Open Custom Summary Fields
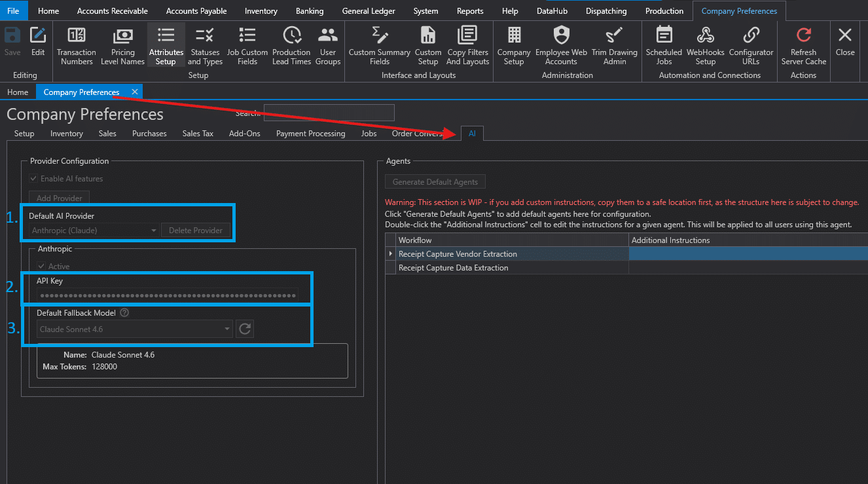Image resolution: width=868 pixels, height=484 pixels. click(380, 46)
